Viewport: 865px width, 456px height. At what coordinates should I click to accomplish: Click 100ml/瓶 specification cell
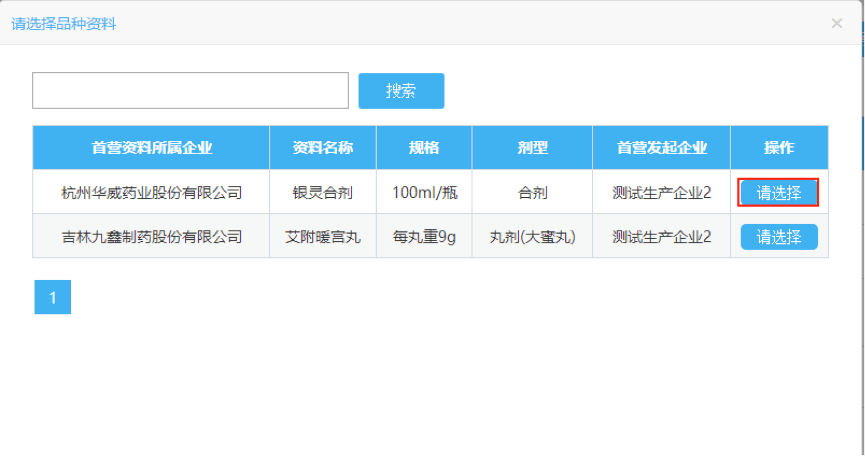[424, 192]
